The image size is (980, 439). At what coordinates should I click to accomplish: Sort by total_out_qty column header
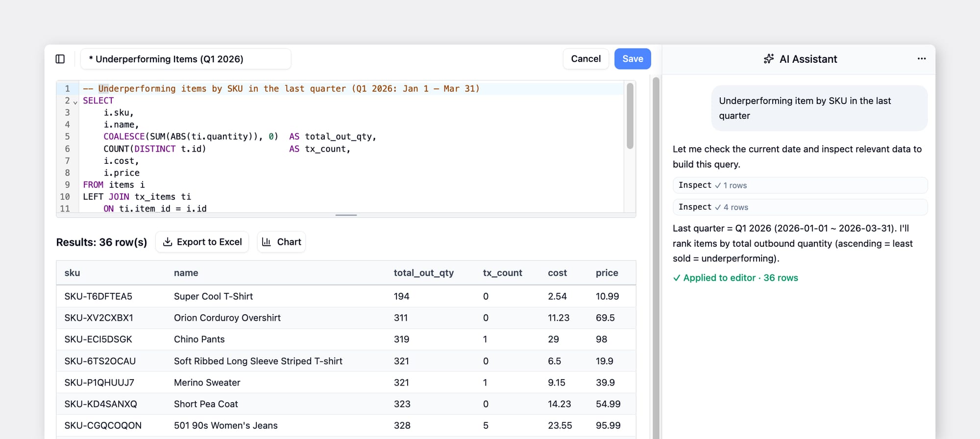pos(424,273)
